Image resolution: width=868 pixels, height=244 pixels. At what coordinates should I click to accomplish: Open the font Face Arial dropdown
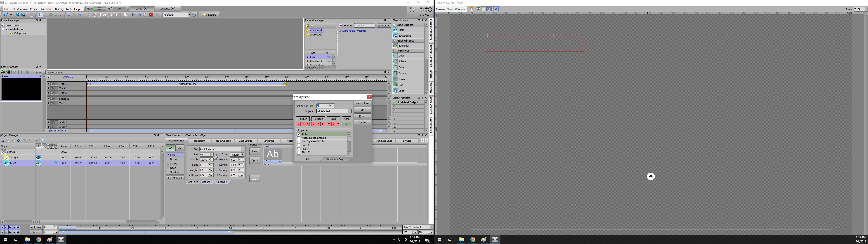tap(242, 149)
